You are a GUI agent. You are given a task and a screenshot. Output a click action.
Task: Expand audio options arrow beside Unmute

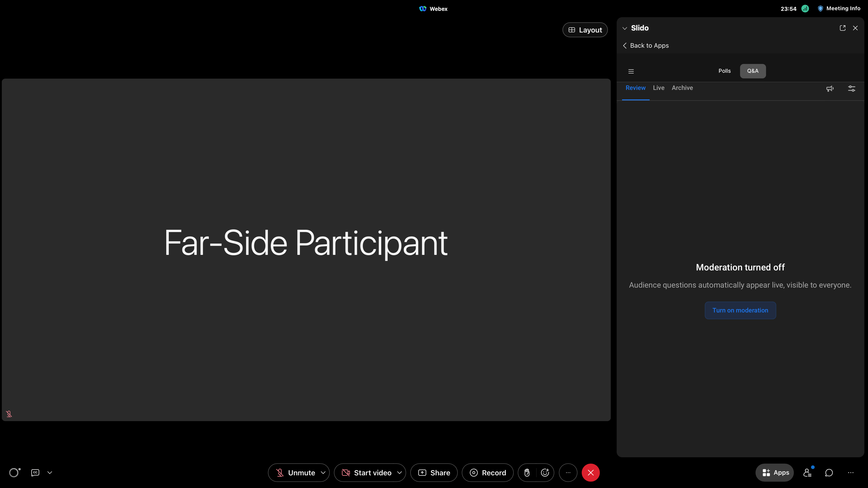pyautogui.click(x=323, y=472)
